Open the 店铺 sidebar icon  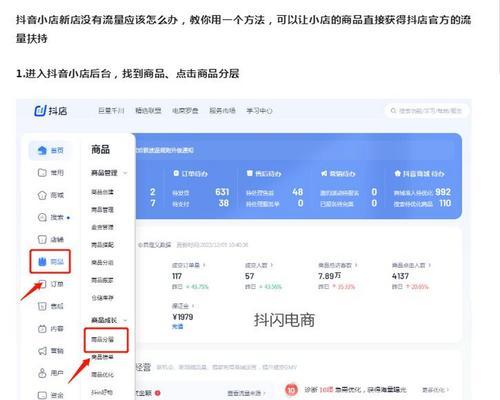coord(42,239)
